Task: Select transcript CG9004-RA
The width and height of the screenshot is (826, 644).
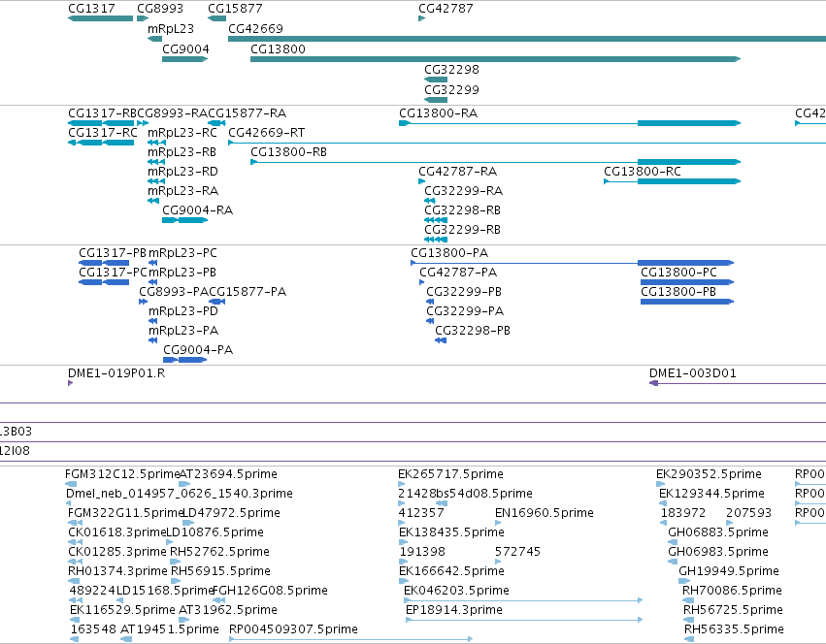Action: pyautogui.click(x=198, y=210)
